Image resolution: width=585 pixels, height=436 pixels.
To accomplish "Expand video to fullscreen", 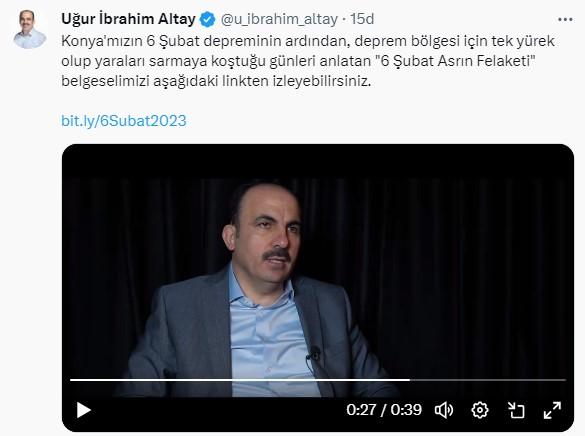I will (552, 410).
